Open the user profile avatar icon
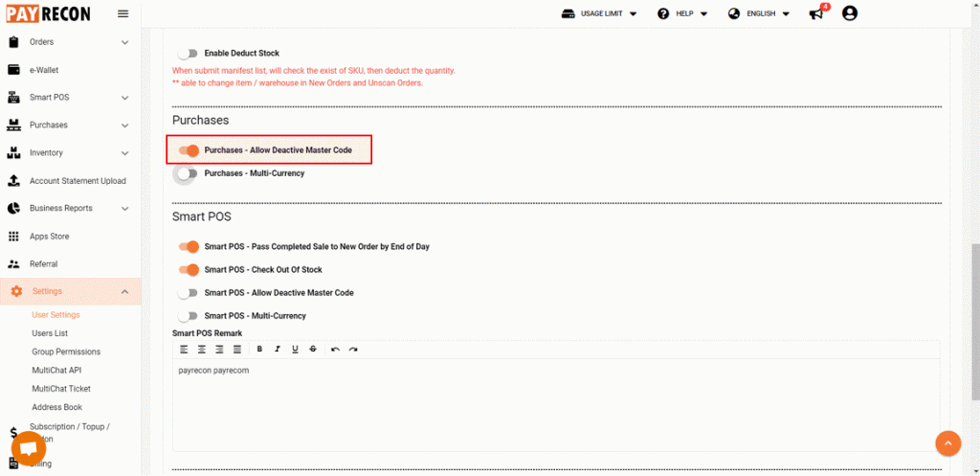The image size is (980, 476). coord(850,13)
